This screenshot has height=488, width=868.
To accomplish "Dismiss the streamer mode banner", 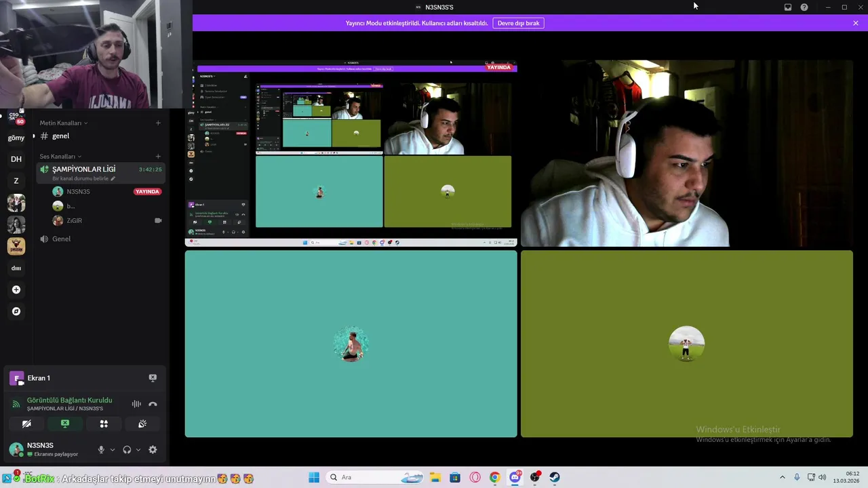I will coord(856,23).
